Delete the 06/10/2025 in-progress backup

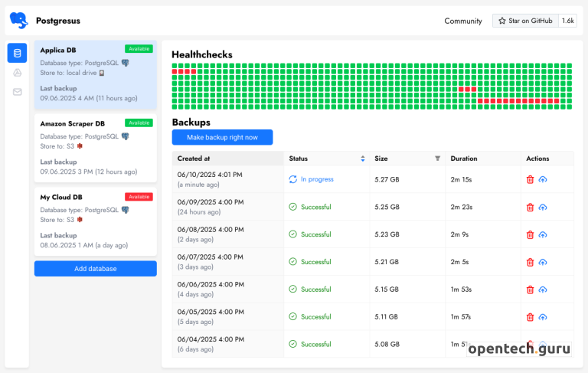click(530, 179)
